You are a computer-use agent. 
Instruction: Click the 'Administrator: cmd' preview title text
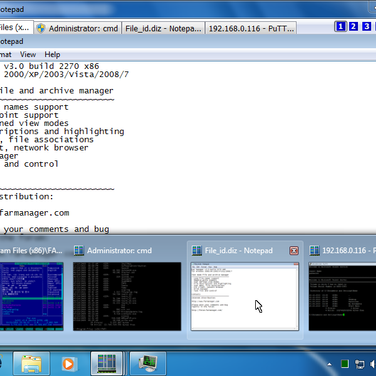click(x=119, y=251)
